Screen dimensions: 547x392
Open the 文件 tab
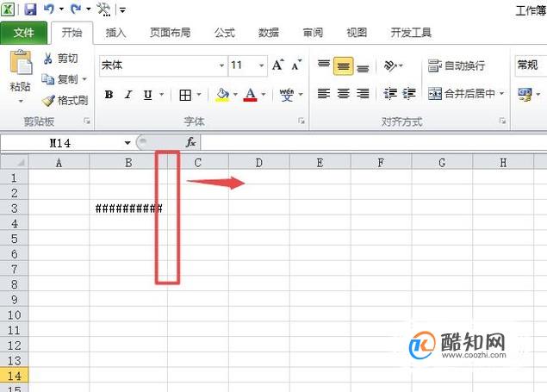pos(24,33)
